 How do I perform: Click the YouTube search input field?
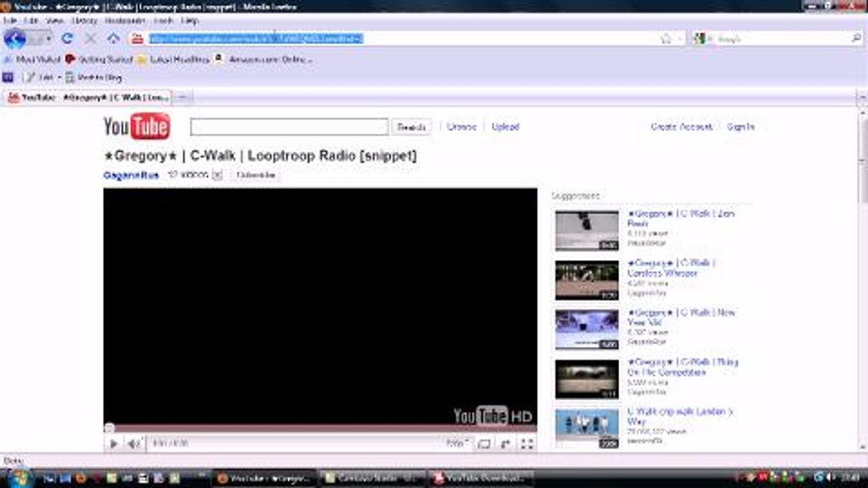pyautogui.click(x=289, y=127)
